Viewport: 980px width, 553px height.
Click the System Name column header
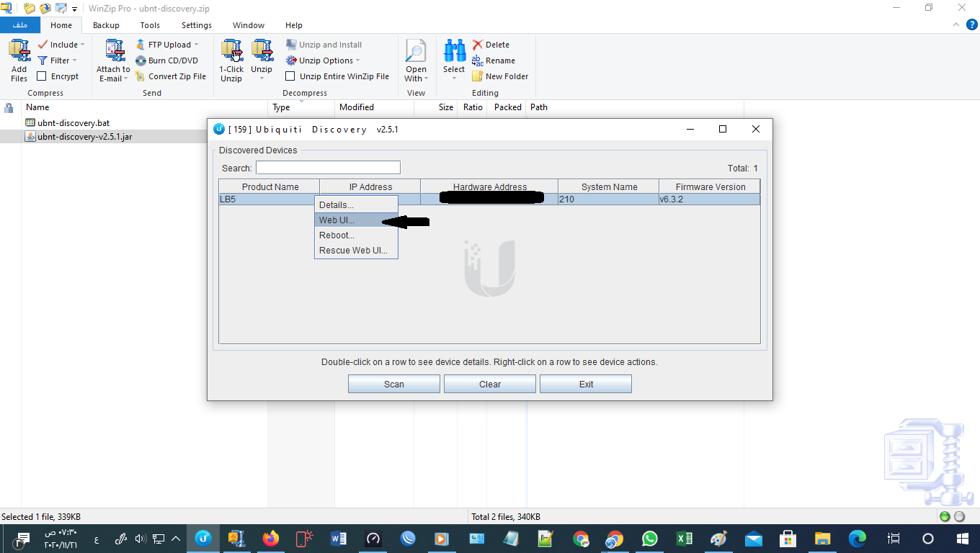click(609, 186)
